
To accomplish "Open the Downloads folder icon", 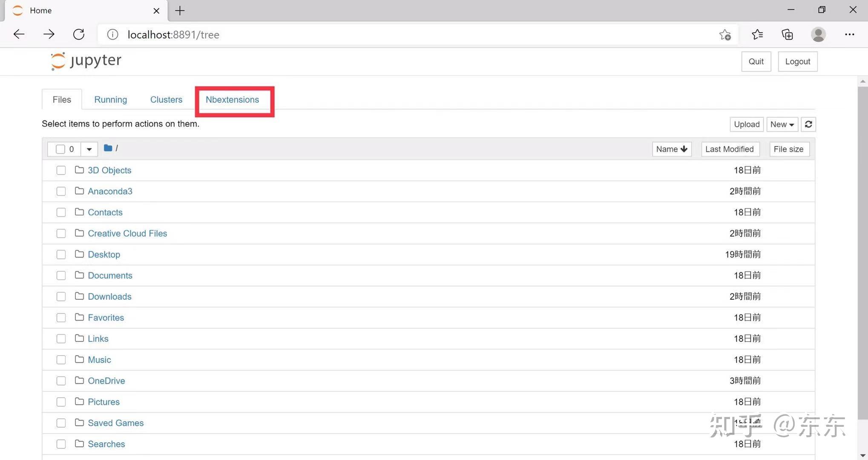I will (79, 296).
